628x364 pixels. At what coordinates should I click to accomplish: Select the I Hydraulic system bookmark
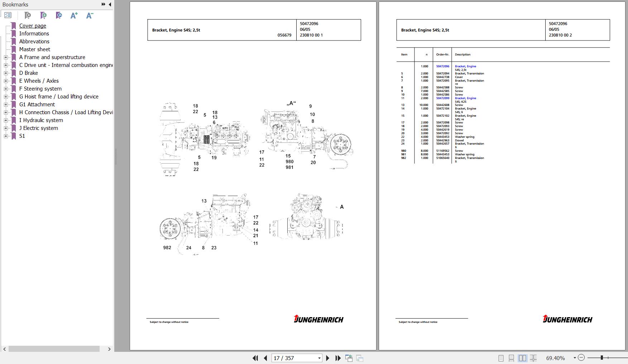pos(41,120)
